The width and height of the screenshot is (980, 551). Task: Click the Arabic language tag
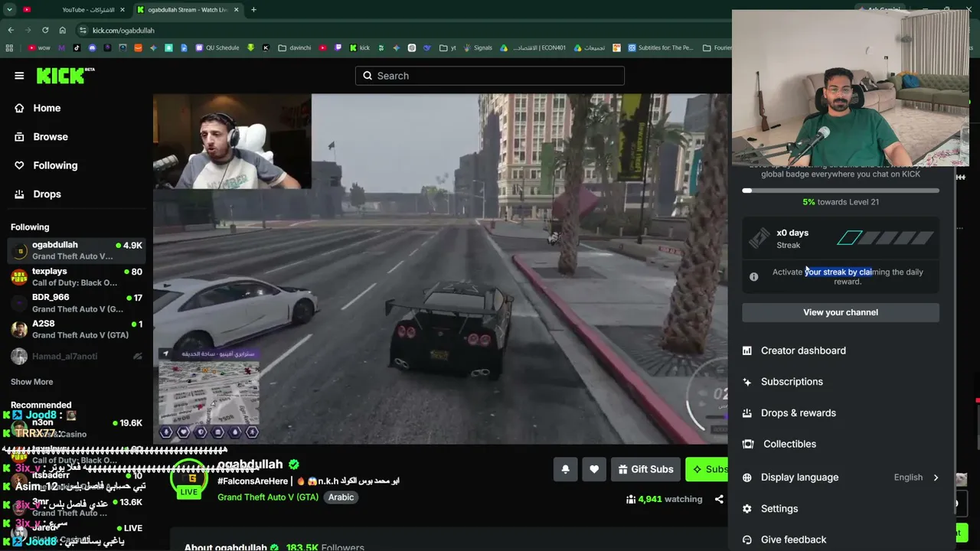[341, 497]
